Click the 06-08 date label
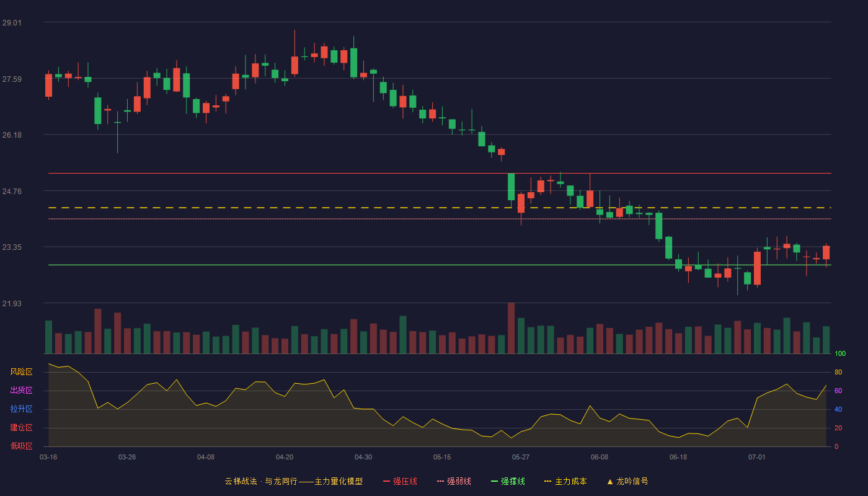This screenshot has height=496, width=868. (x=600, y=457)
